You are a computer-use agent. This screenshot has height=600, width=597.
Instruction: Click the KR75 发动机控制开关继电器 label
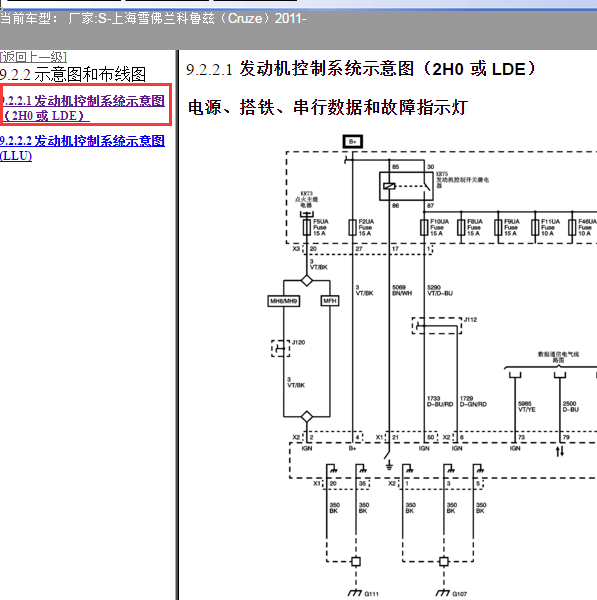tap(462, 179)
